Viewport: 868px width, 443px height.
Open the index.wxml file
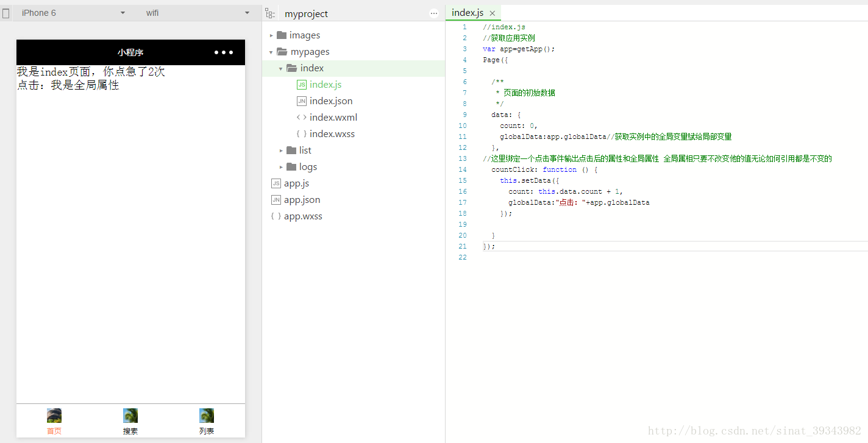tap(333, 118)
